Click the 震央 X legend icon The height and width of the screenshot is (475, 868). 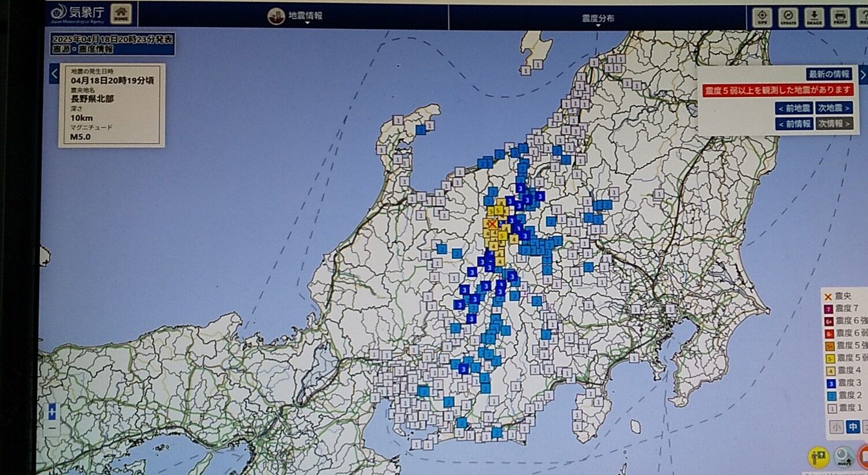828,296
